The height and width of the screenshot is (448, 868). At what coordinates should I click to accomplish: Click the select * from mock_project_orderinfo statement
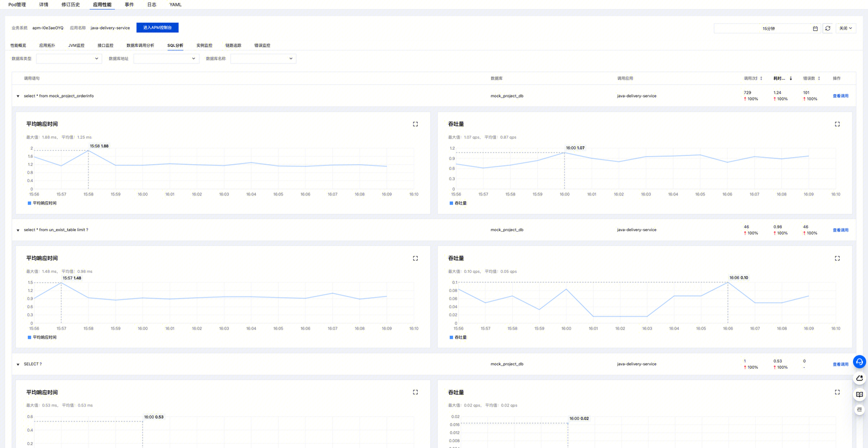coord(58,96)
